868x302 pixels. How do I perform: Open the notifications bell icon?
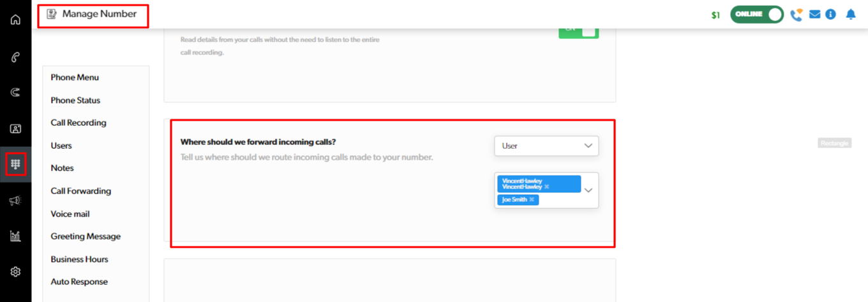[850, 15]
